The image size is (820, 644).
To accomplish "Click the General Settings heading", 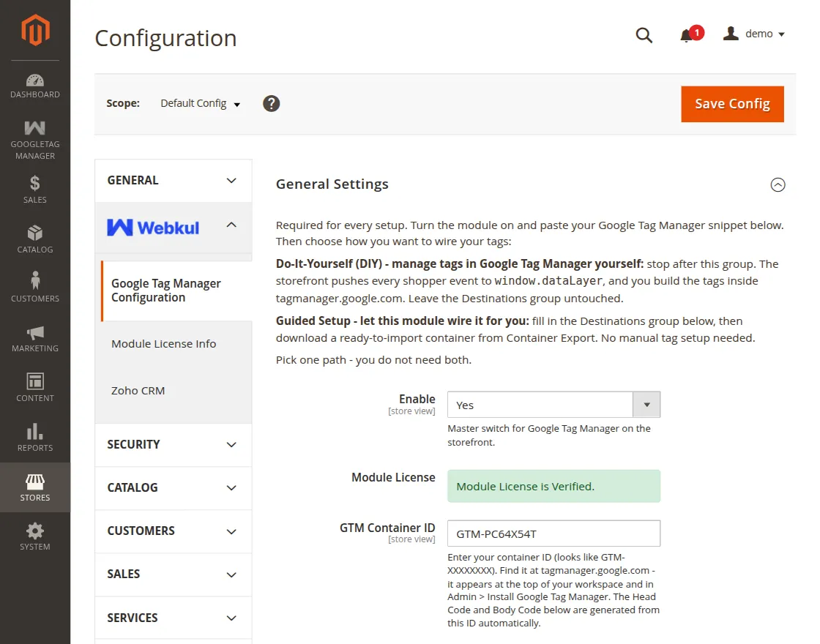I will coord(332,184).
